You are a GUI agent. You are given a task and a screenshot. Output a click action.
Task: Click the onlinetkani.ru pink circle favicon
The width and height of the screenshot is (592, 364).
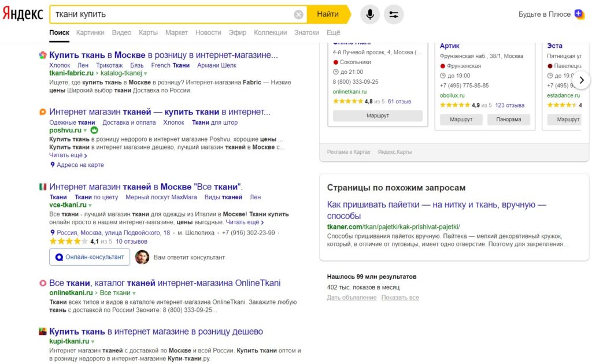(43, 283)
